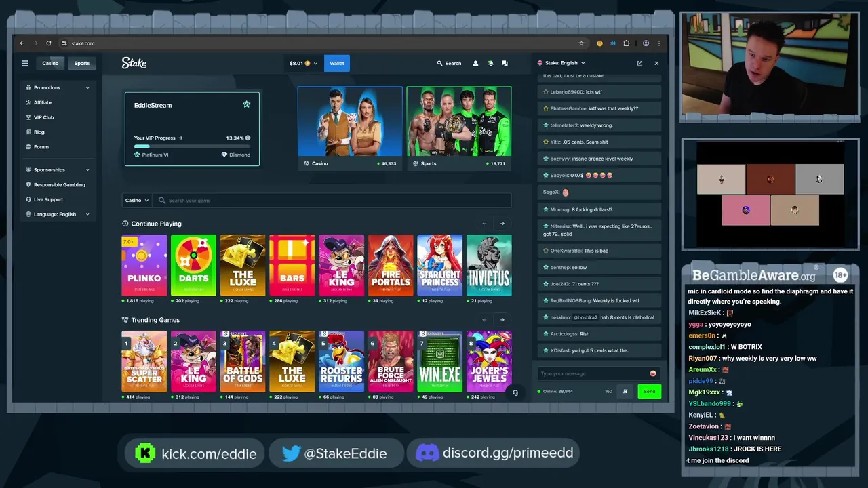Toggle the chat bubble icon in header

point(505,64)
